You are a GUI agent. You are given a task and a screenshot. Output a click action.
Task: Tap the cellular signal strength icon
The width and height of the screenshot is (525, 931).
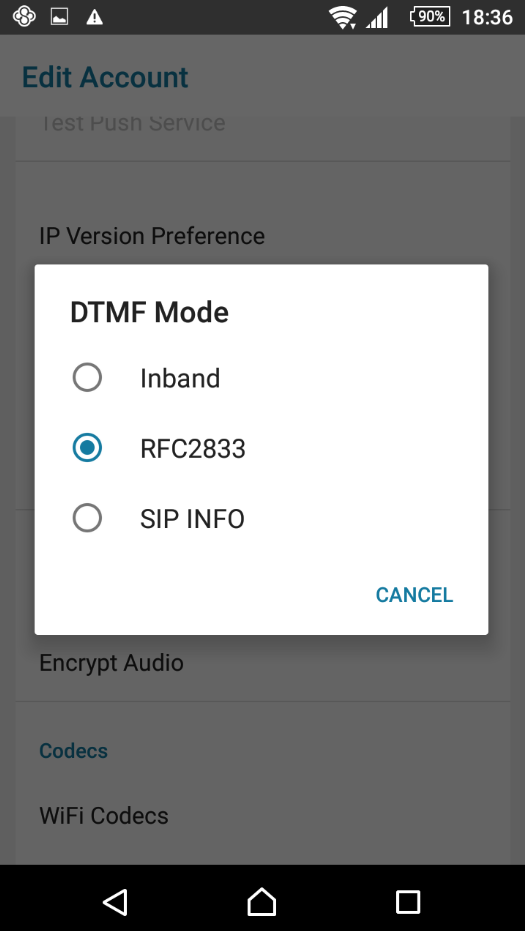pyautogui.click(x=377, y=17)
